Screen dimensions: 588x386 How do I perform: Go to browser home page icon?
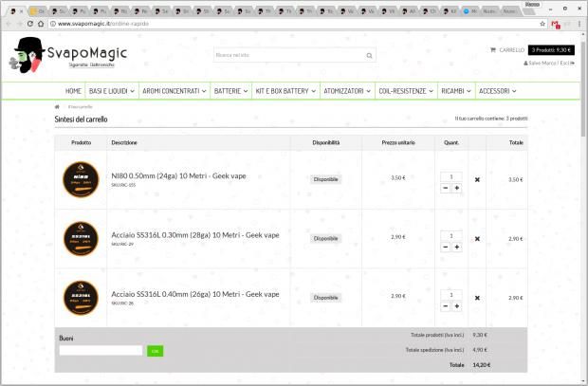(x=41, y=24)
